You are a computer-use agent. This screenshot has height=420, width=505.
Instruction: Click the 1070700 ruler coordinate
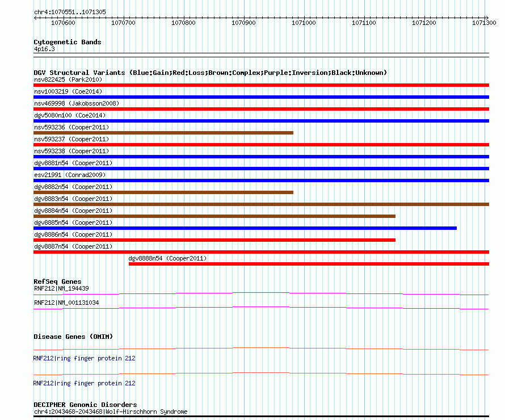[123, 23]
